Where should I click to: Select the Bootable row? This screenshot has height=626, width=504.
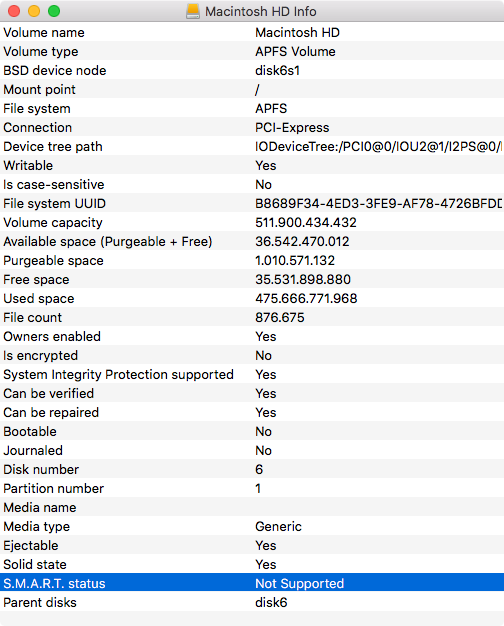point(252,431)
